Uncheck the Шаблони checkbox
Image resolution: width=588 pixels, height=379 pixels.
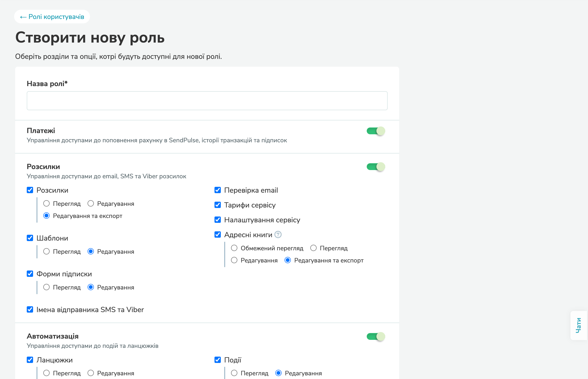(x=30, y=238)
